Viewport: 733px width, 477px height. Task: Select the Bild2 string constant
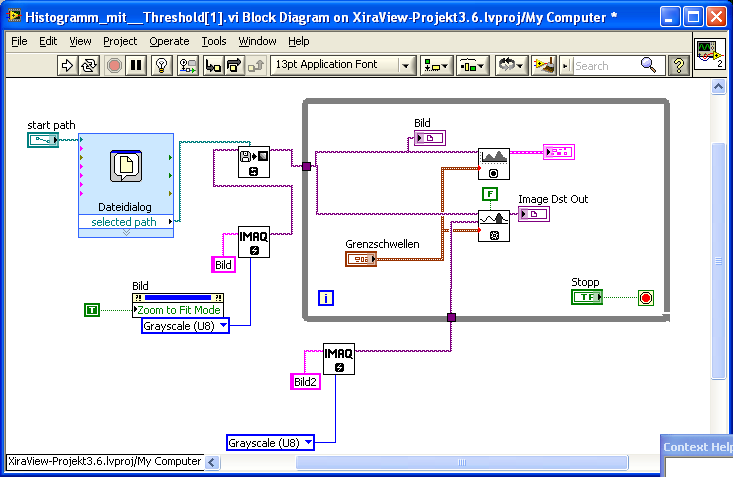click(x=305, y=382)
